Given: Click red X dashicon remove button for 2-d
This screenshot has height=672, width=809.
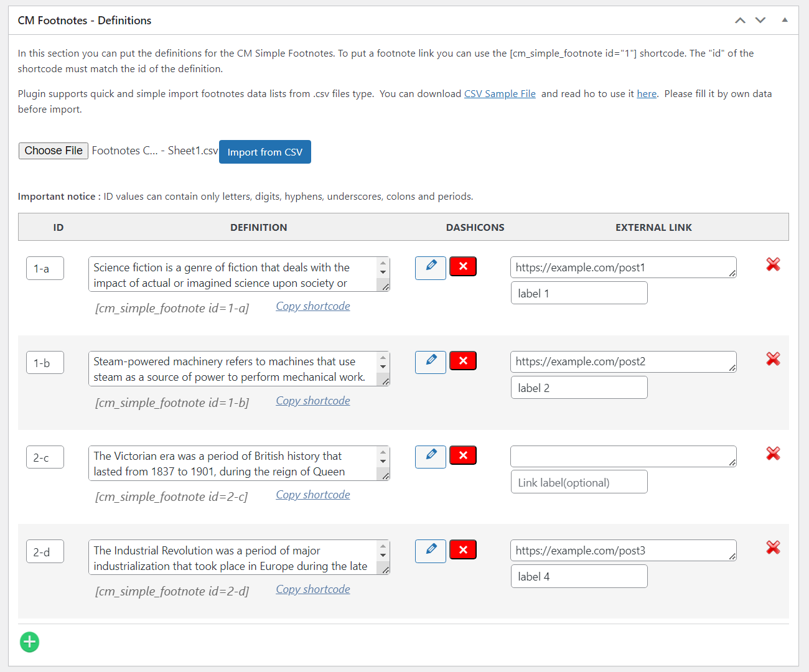Looking at the screenshot, I should [463, 549].
